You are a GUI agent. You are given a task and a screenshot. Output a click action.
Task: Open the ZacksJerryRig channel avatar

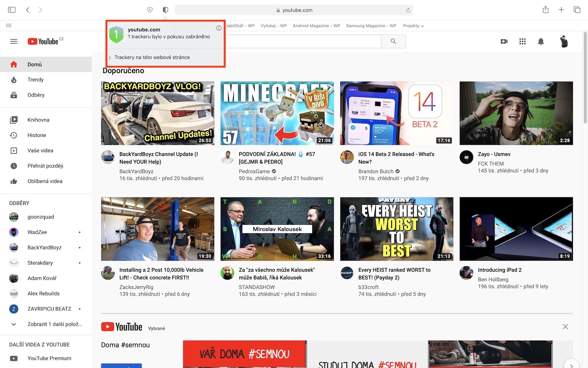(x=108, y=273)
